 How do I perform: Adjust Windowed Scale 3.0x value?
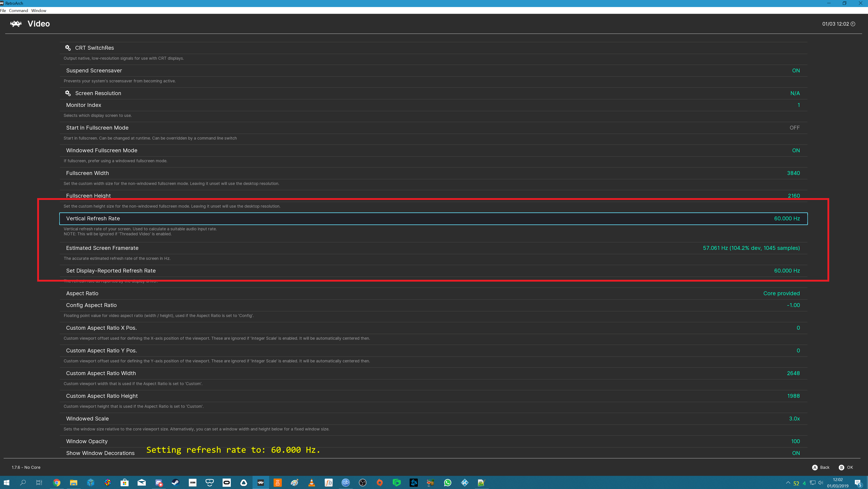coord(794,418)
